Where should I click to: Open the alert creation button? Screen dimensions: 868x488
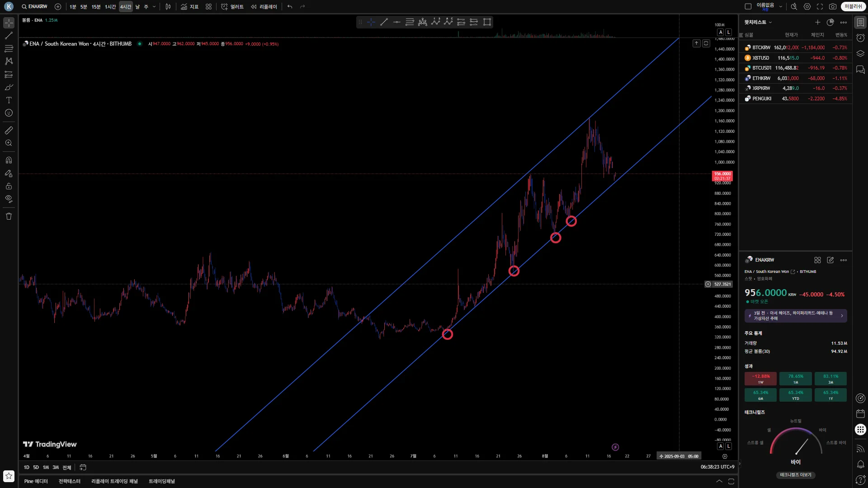[232, 7]
